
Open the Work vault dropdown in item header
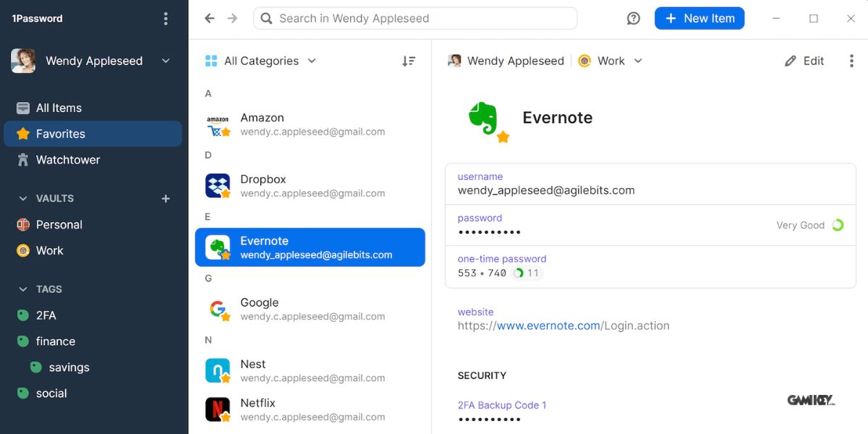[x=610, y=61]
